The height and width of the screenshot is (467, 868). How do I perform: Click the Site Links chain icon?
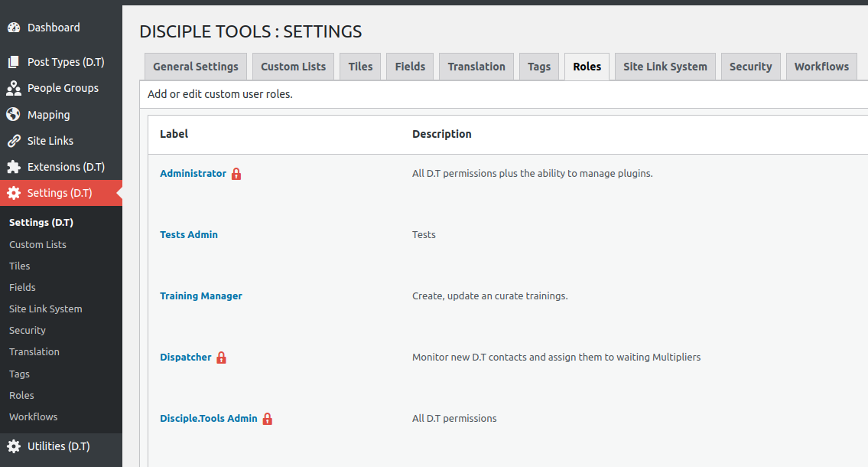click(14, 141)
